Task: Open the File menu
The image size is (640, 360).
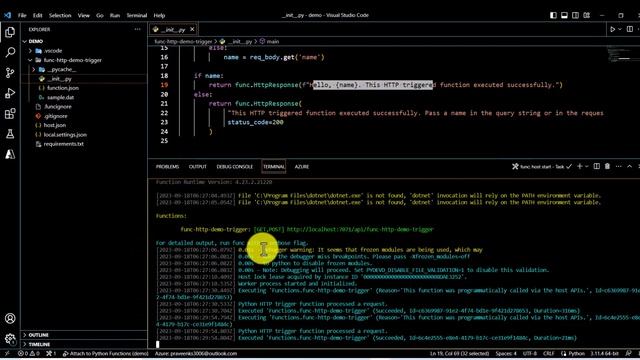Action: [x=22, y=15]
